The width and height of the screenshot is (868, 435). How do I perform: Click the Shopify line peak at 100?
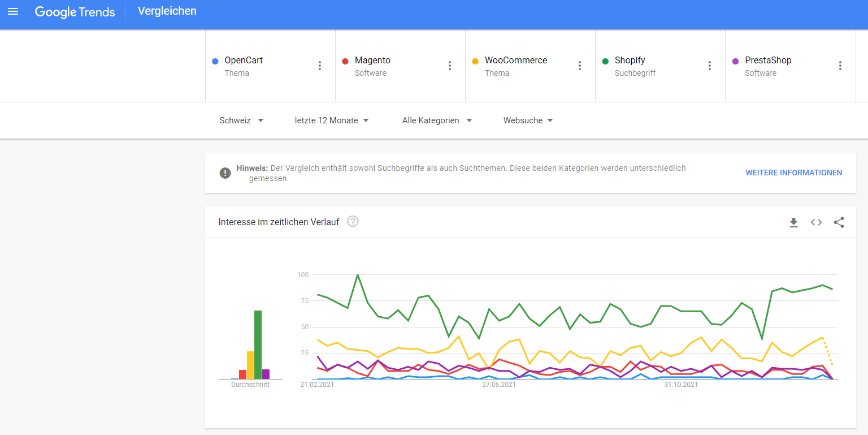(358, 275)
